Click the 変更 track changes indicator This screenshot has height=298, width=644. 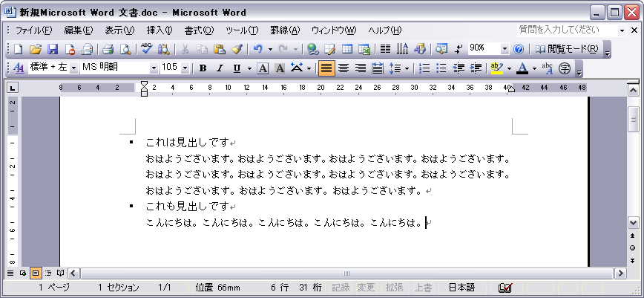point(365,288)
